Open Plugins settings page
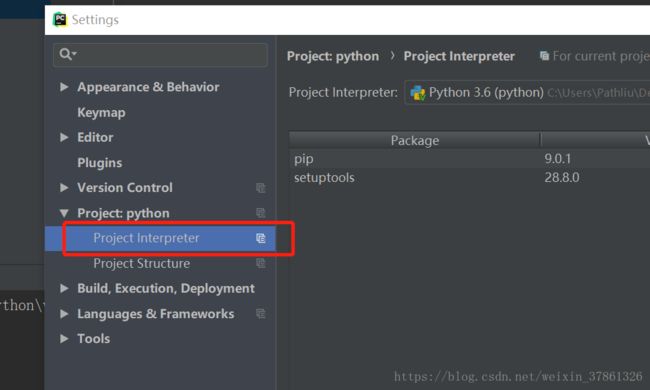 tap(99, 162)
